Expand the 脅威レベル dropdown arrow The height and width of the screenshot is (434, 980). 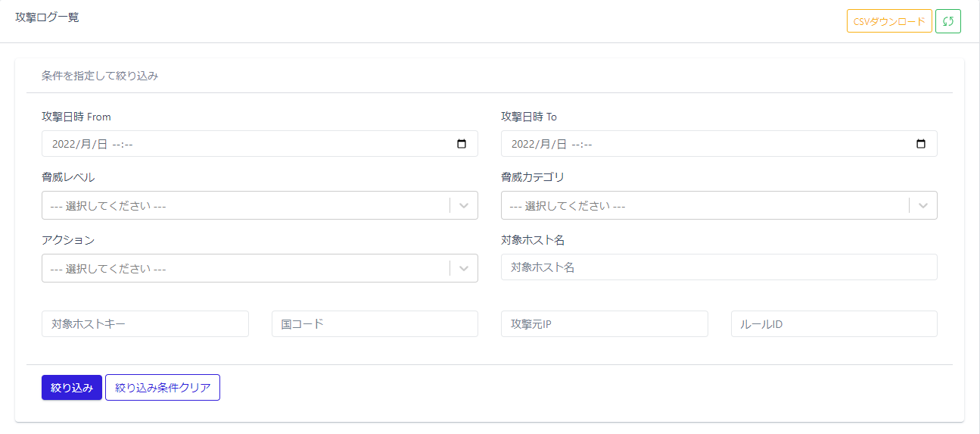point(464,205)
